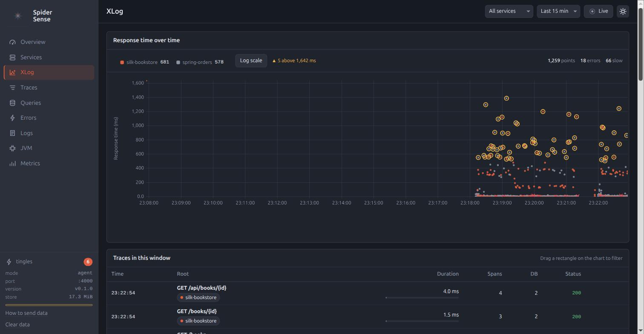644x334 pixels.
Task: Click the port value :4000
Action: [x=85, y=281]
